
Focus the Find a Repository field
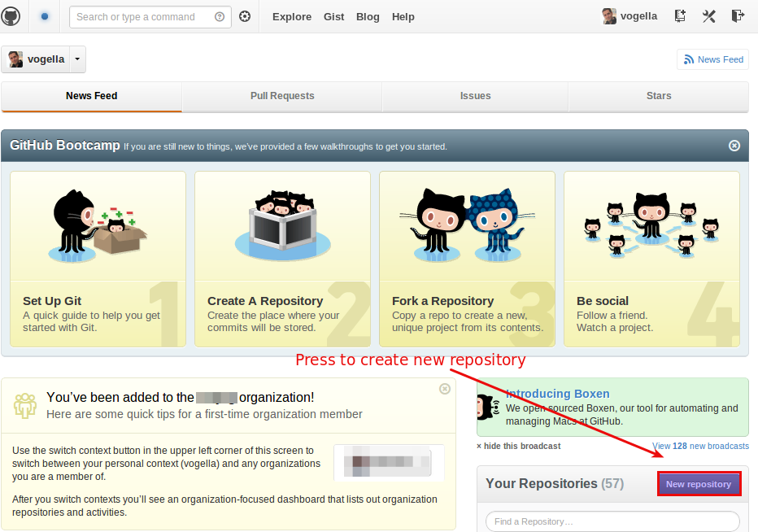[x=612, y=521]
